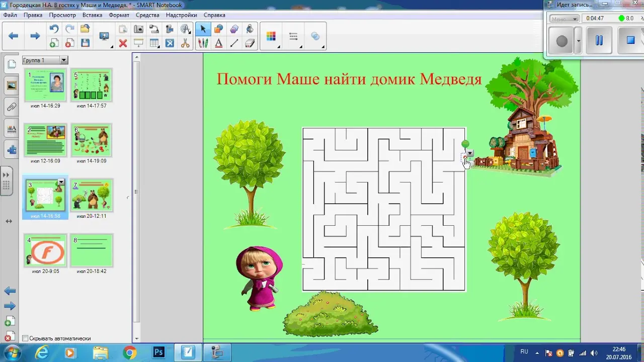Select page 7 thumbnail dated июл 20-12:11
Image resolution: width=644 pixels, height=362 pixels.
(91, 196)
